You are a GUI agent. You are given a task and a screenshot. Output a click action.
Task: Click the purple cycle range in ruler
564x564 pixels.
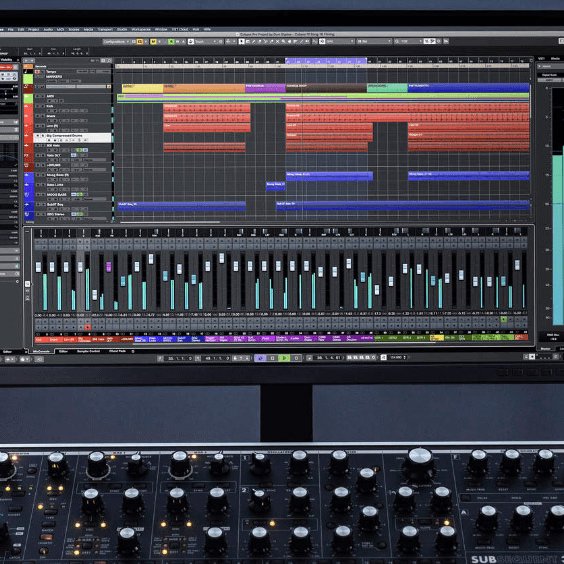tap(326, 61)
